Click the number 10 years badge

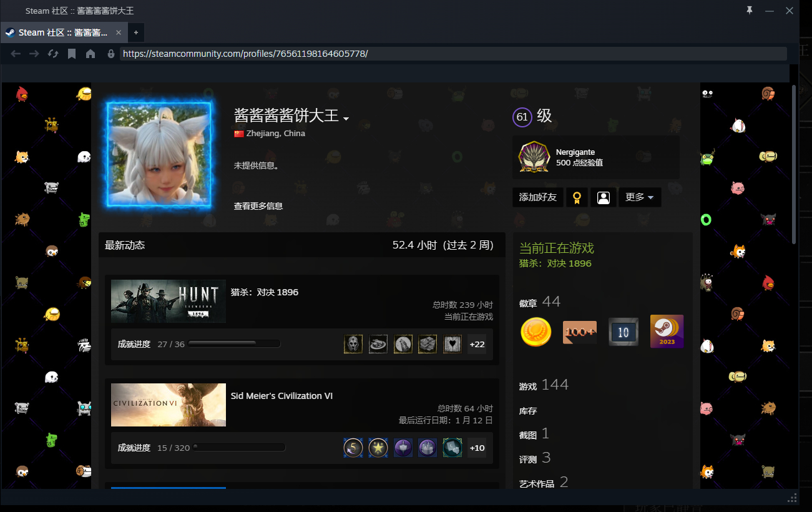point(624,332)
